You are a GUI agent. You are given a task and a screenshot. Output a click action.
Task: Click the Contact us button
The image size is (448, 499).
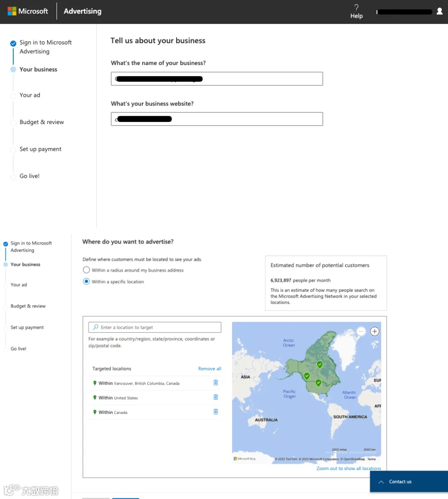pos(409,482)
